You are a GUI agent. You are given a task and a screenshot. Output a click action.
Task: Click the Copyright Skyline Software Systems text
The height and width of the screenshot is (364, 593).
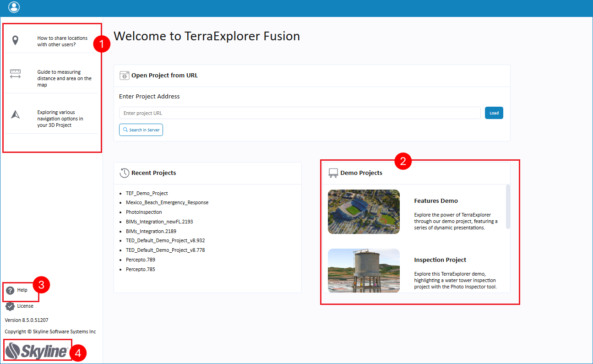[50, 331]
